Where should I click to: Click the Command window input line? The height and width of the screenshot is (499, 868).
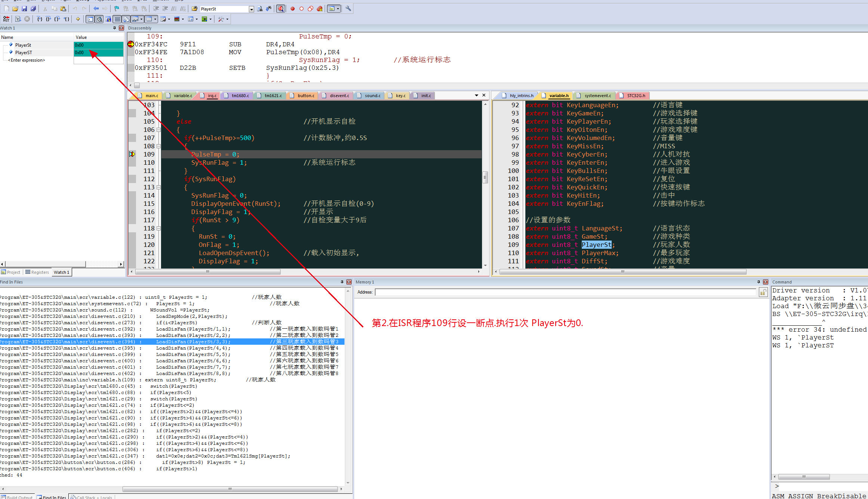[x=820, y=486]
